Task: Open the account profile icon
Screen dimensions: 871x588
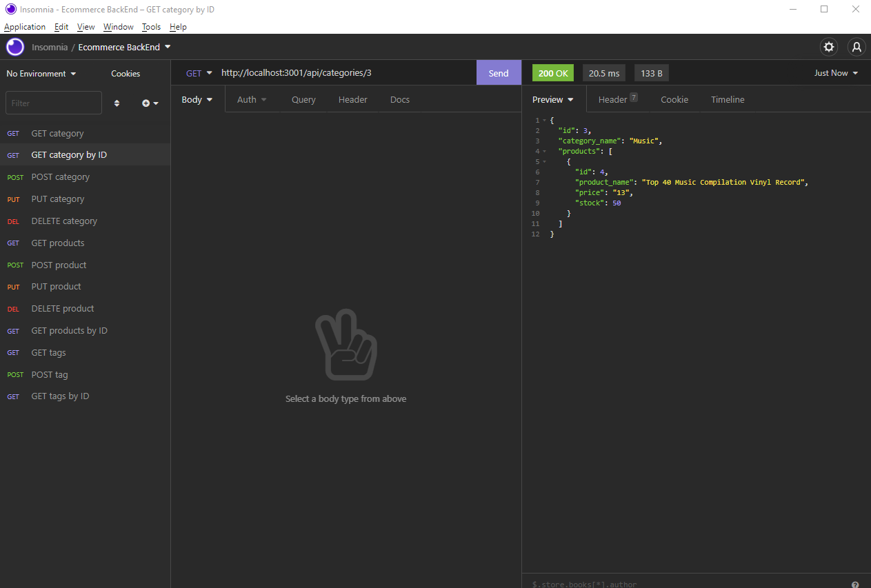Action: coord(856,47)
